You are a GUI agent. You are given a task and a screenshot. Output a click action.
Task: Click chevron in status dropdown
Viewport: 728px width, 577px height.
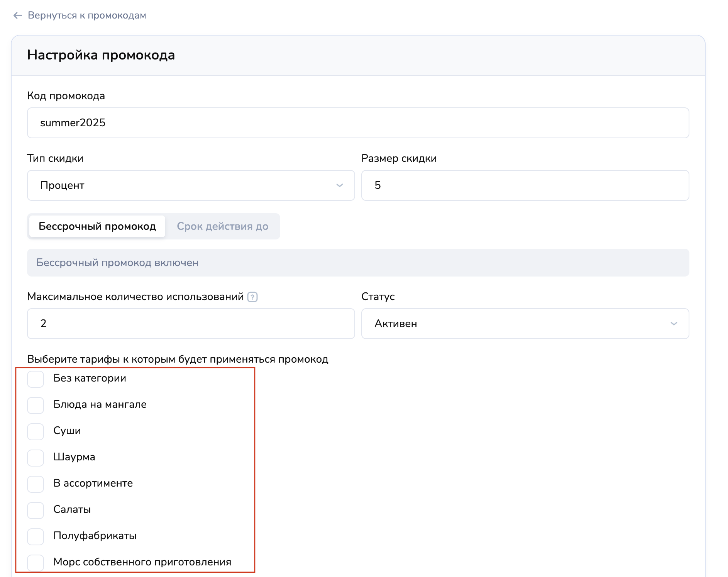click(x=674, y=324)
